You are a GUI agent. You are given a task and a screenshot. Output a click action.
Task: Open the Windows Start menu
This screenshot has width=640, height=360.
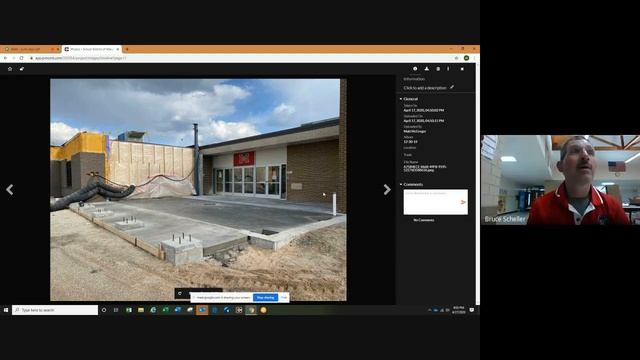6,310
